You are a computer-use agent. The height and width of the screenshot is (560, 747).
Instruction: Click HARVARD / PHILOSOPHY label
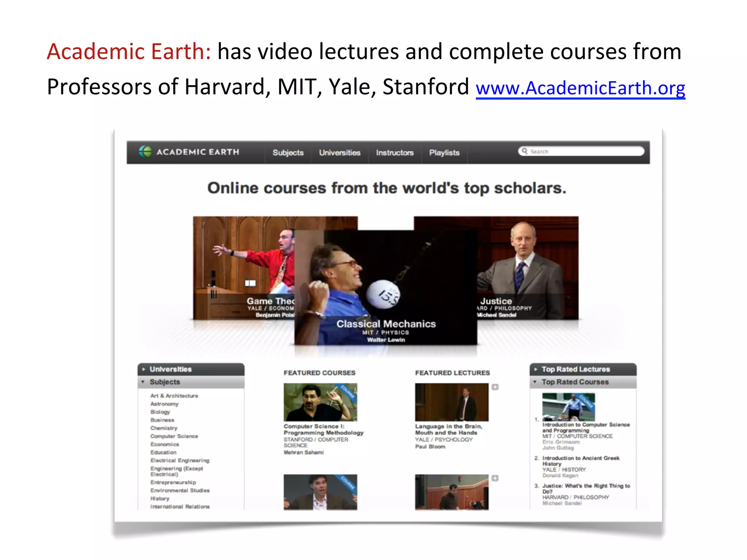click(x=576, y=497)
